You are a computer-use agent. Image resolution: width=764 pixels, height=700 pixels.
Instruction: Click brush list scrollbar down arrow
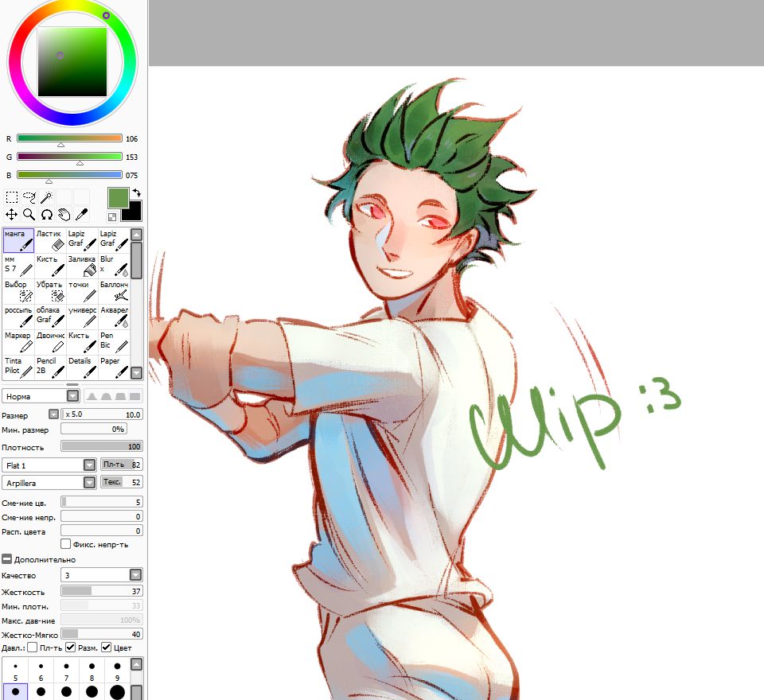point(136,373)
